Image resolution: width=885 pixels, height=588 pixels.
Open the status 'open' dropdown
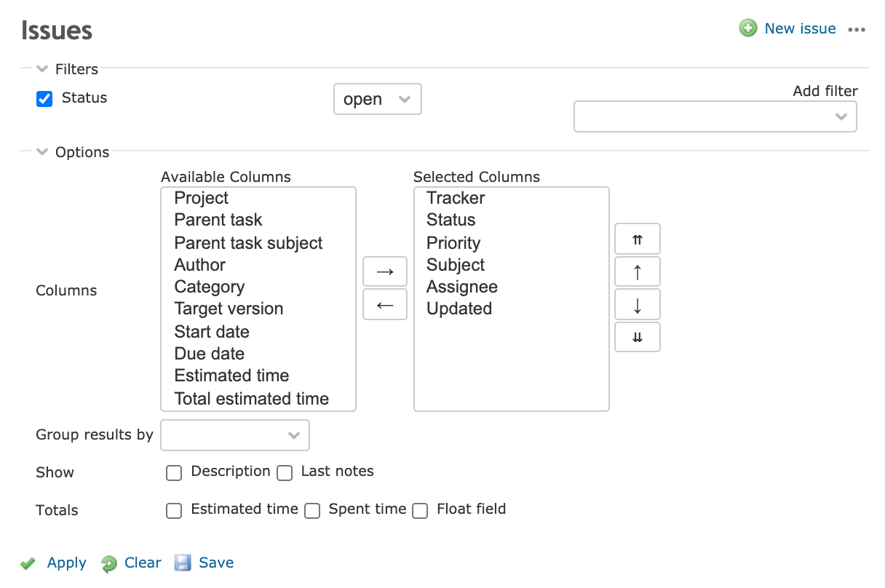[378, 99]
